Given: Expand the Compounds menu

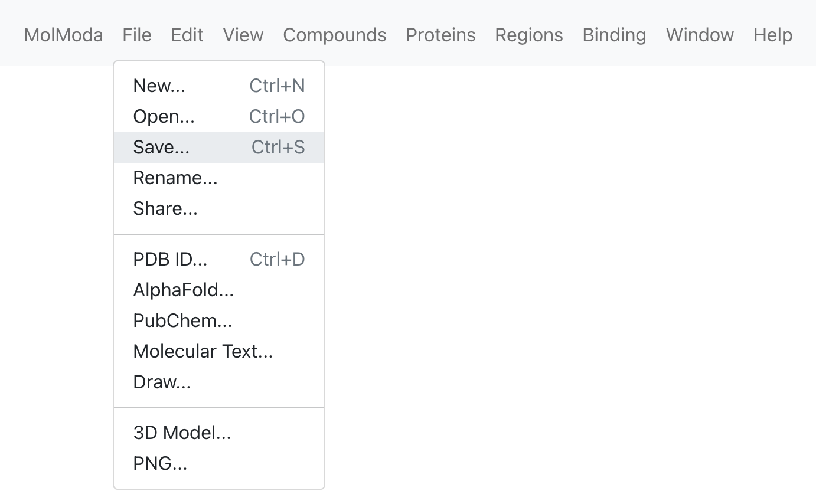Looking at the screenshot, I should click(x=335, y=35).
